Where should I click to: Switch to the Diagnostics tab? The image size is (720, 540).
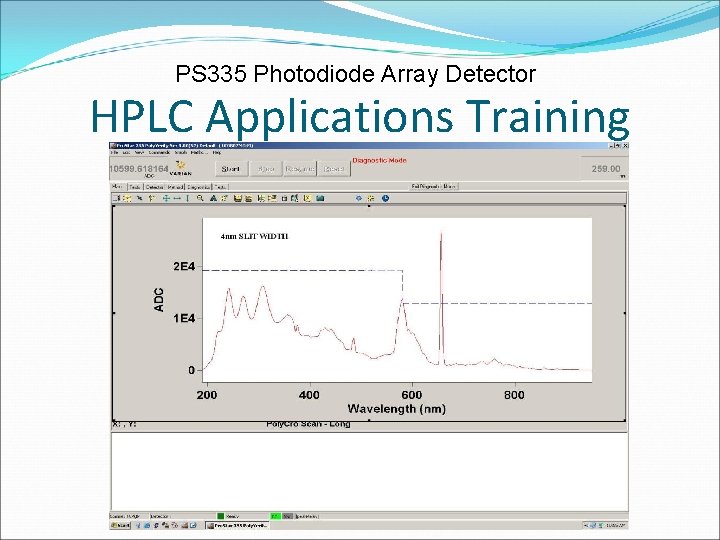tap(198, 187)
